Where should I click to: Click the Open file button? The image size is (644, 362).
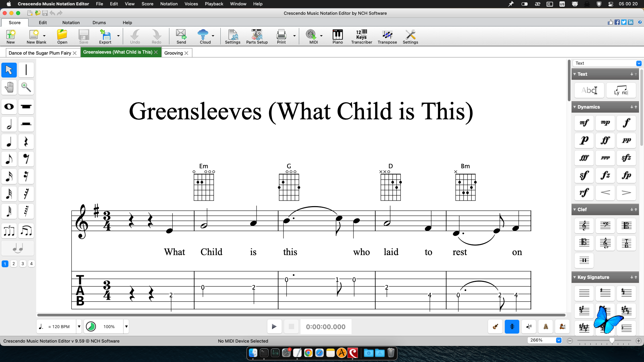(x=62, y=37)
